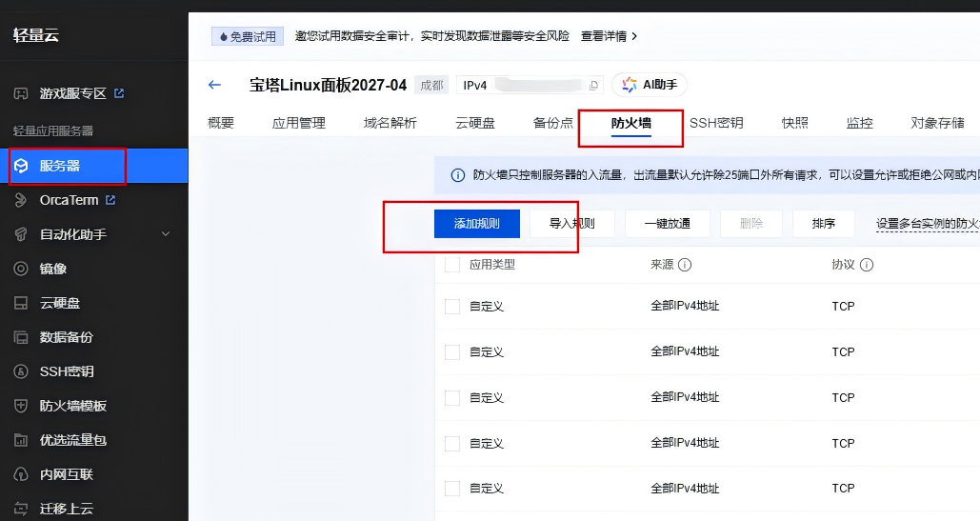Viewport: 980px width, 521px height.
Task: Click the external link icon beside OrcaTerm
Action: pyautogui.click(x=110, y=200)
